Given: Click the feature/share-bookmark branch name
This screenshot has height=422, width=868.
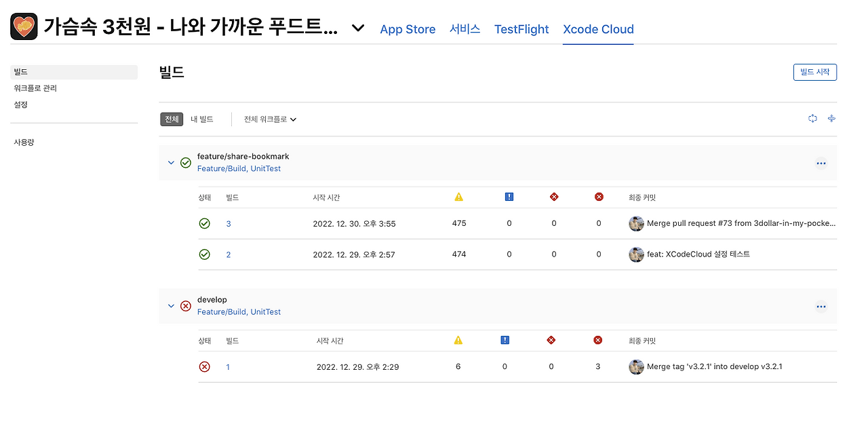Looking at the screenshot, I should [x=243, y=157].
